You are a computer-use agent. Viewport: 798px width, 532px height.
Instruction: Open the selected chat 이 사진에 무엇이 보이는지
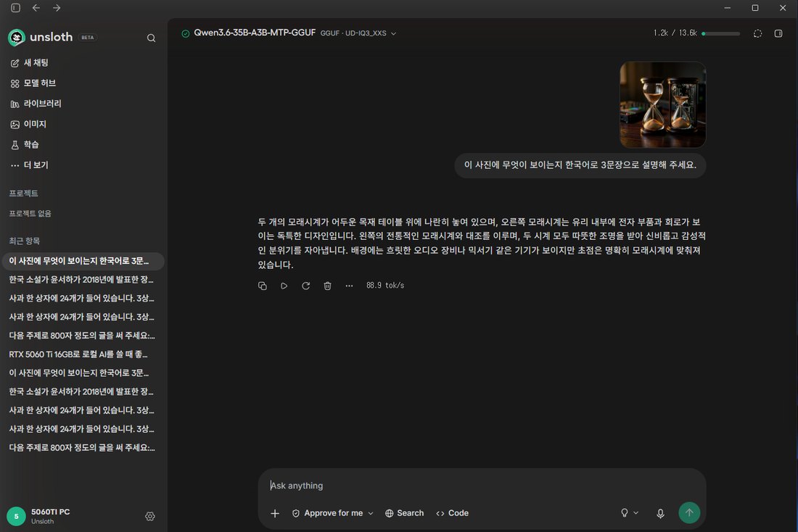[83, 261]
